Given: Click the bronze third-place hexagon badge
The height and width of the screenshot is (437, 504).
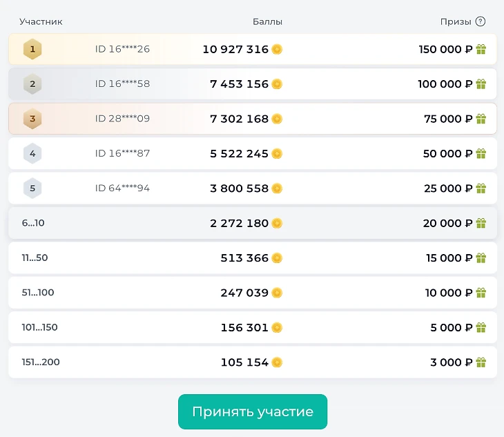Looking at the screenshot, I should coord(32,119).
